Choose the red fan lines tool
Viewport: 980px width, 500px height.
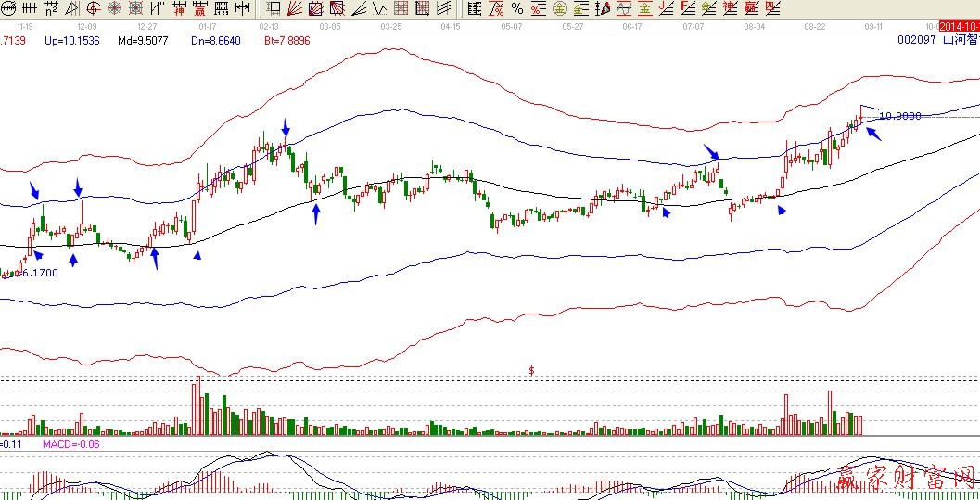pos(294,8)
